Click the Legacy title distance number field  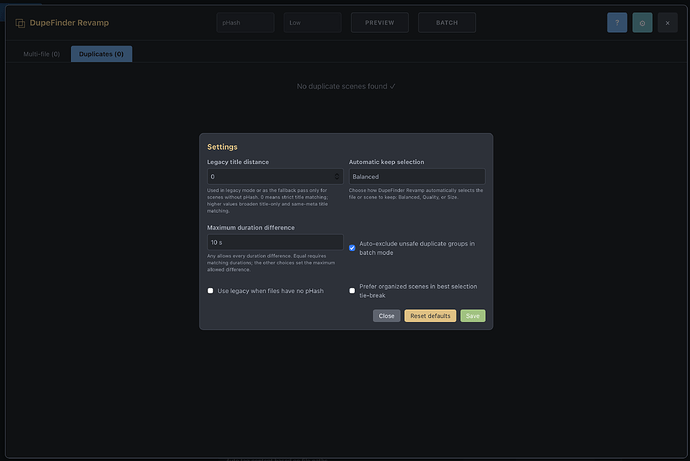(275, 176)
